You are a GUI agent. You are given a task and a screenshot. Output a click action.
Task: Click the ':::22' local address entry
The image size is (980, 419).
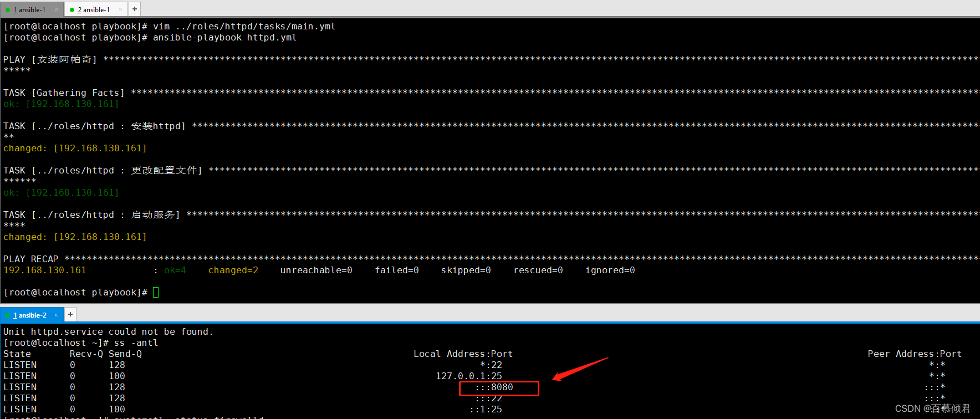click(488, 398)
